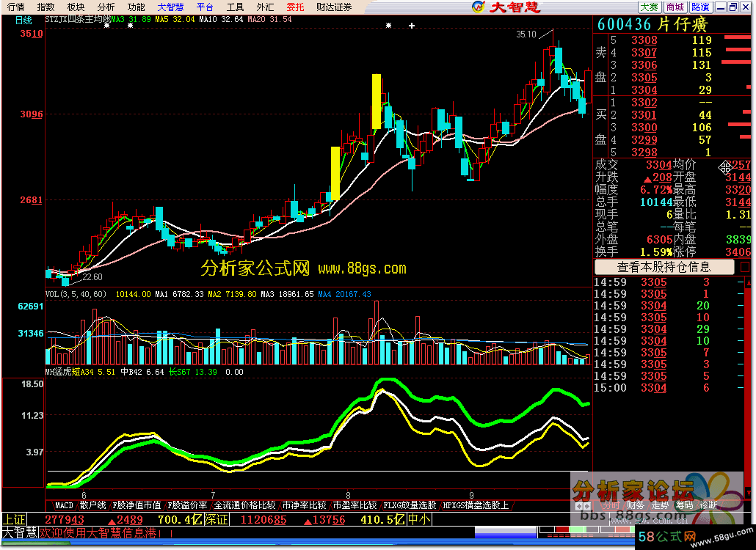Click the 大赛 button

click(x=649, y=7)
